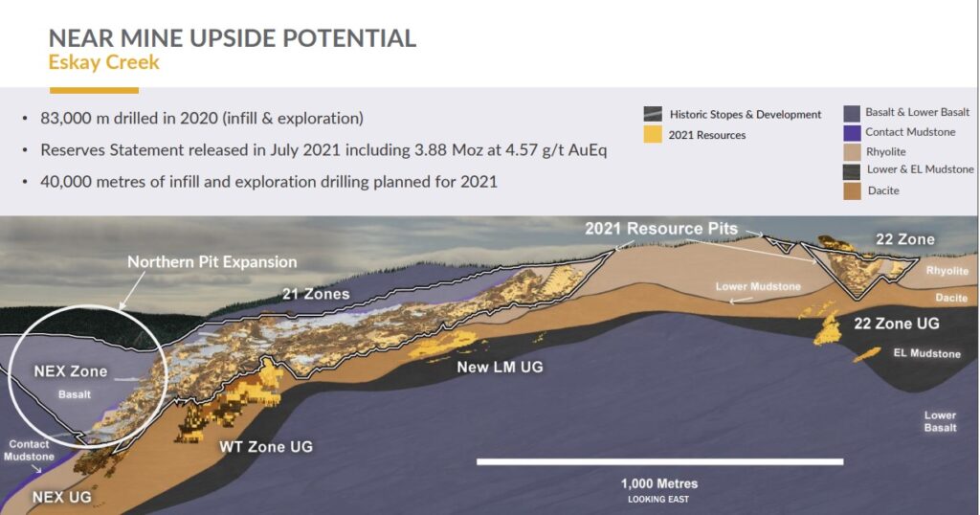Viewport: 980px width, 515px height.
Task: Click the 'Basalt' label under NEX Zone
Action: (75, 395)
